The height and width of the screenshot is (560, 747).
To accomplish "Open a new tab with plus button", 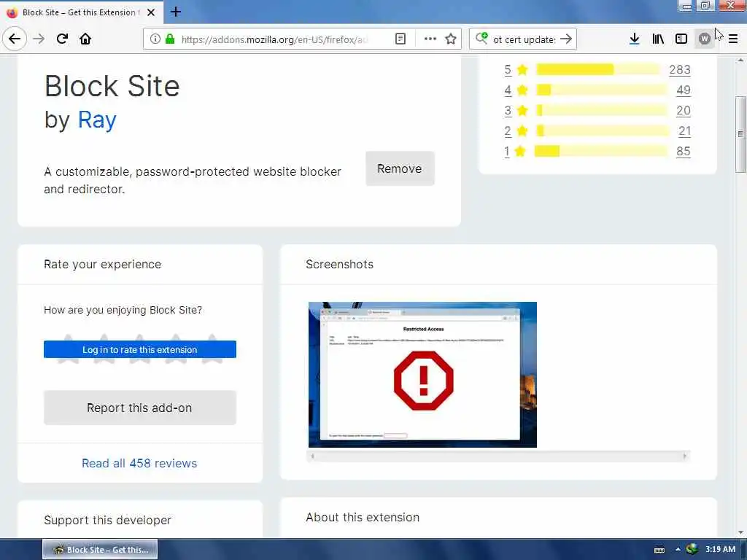I will pos(176,12).
